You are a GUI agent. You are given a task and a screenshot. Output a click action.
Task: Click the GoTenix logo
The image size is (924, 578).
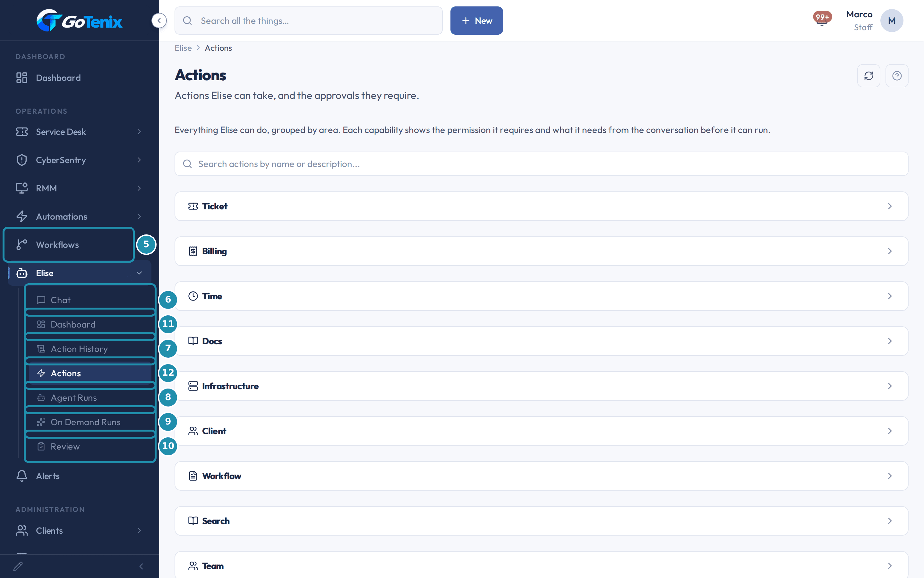80,20
